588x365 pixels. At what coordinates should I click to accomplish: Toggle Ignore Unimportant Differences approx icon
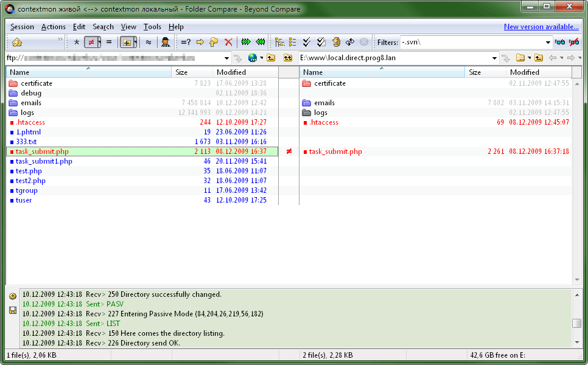coord(149,43)
